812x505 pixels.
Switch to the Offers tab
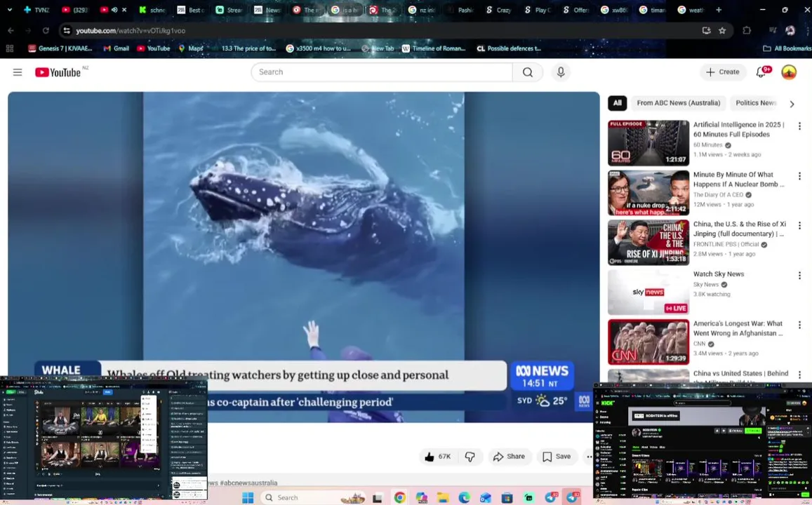tap(576, 10)
